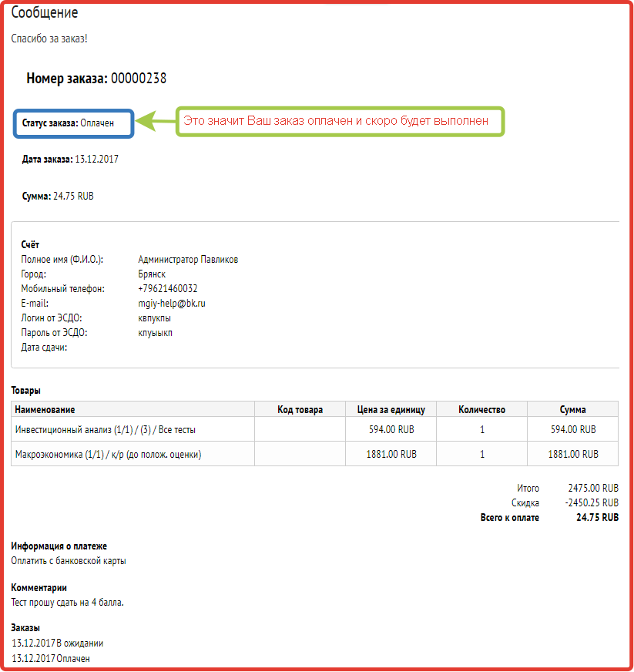
Task: Click the 'Спасибо за заказ!' text
Action: (x=49, y=39)
